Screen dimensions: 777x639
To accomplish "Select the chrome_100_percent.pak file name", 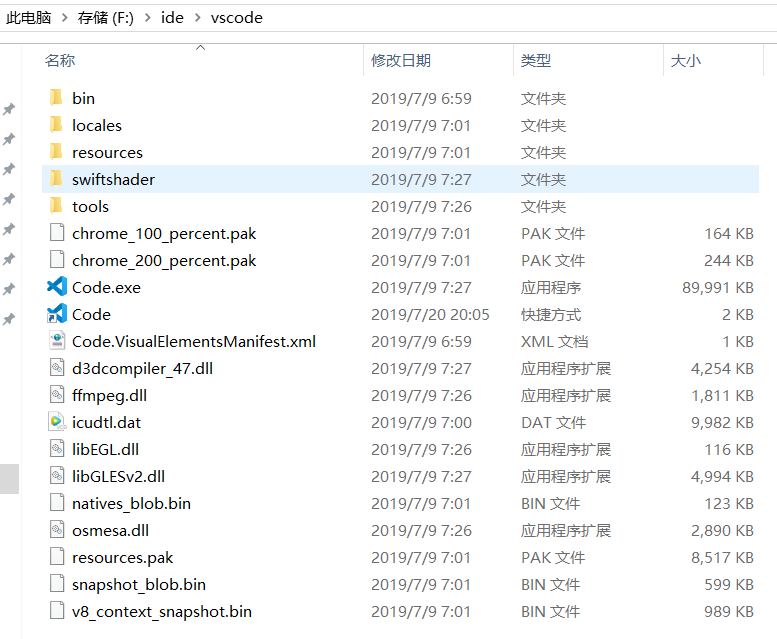I will coord(164,233).
